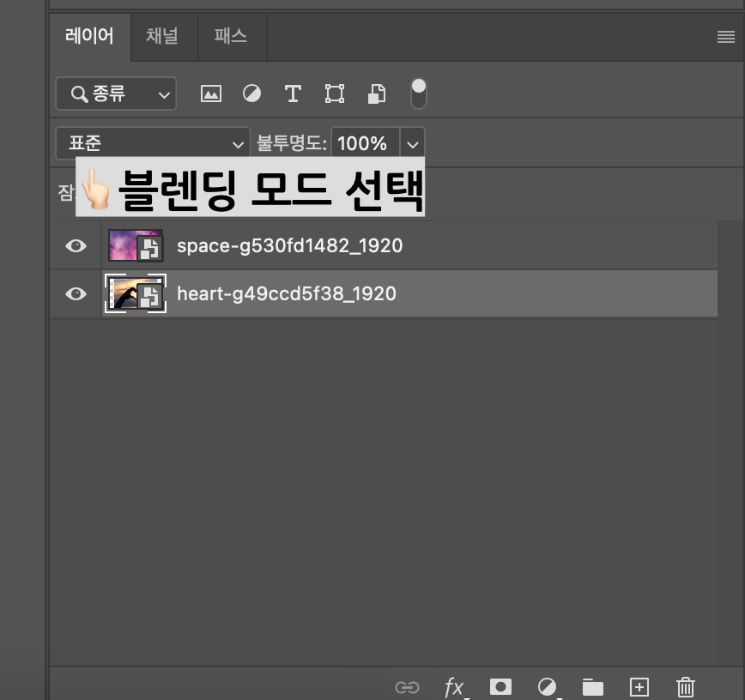Open the 종류 filter type dropdown
This screenshot has height=700, width=745.
click(115, 94)
